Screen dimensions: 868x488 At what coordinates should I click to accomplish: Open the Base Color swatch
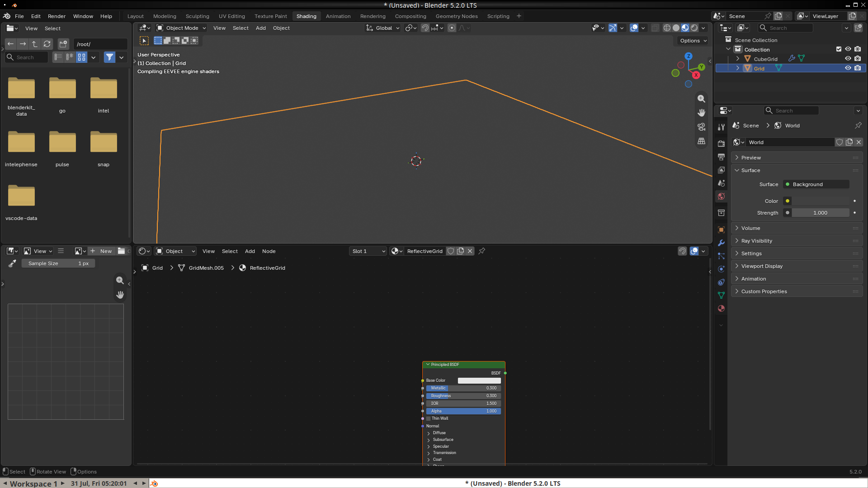pos(479,380)
